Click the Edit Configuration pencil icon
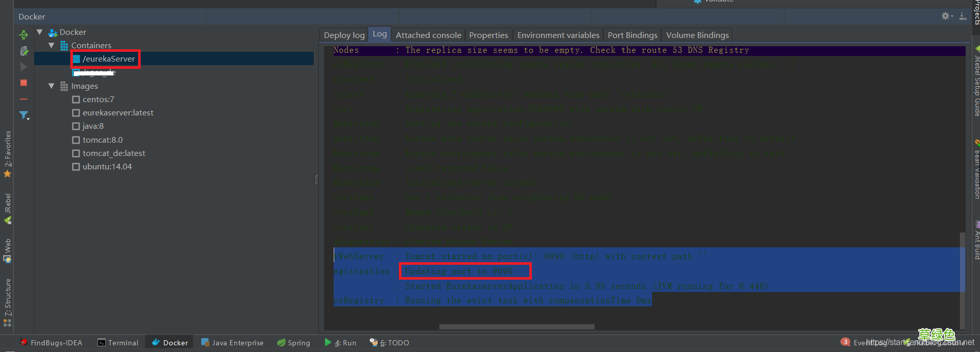Viewport: 980px width, 352px height. tap(24, 51)
